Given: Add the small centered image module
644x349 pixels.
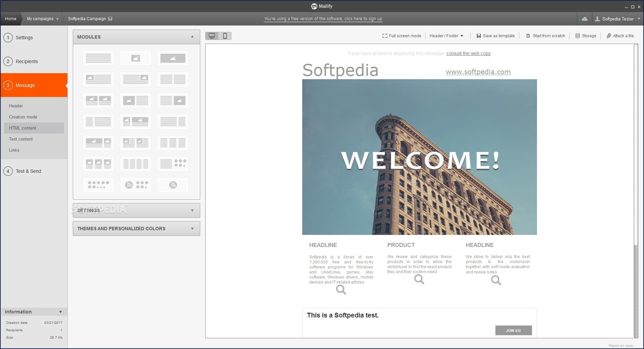Looking at the screenshot, I should tap(136, 58).
